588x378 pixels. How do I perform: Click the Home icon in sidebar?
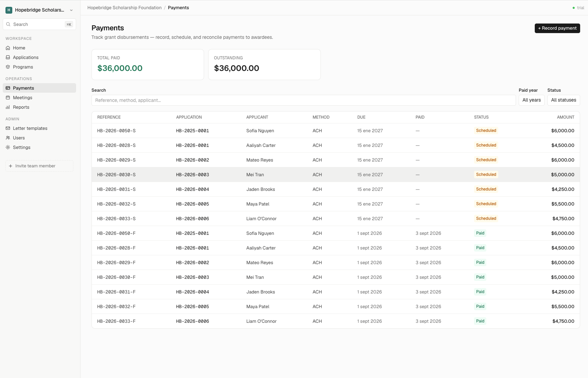coord(8,48)
